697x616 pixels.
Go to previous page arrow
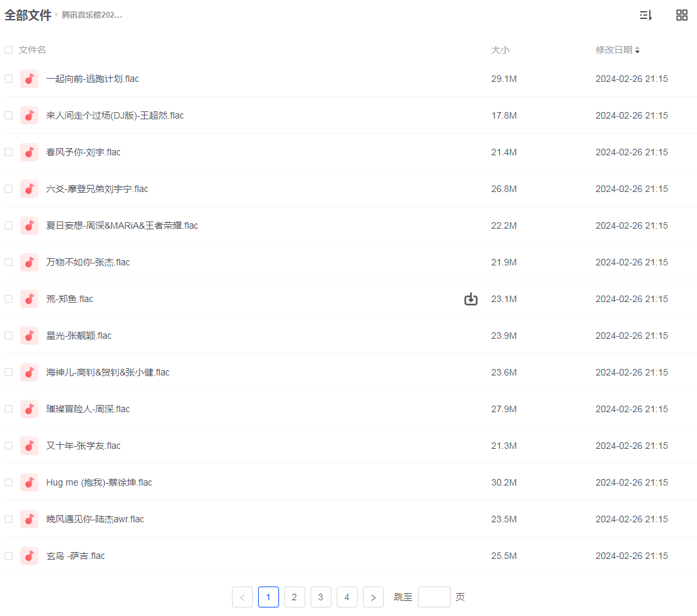pos(242,597)
